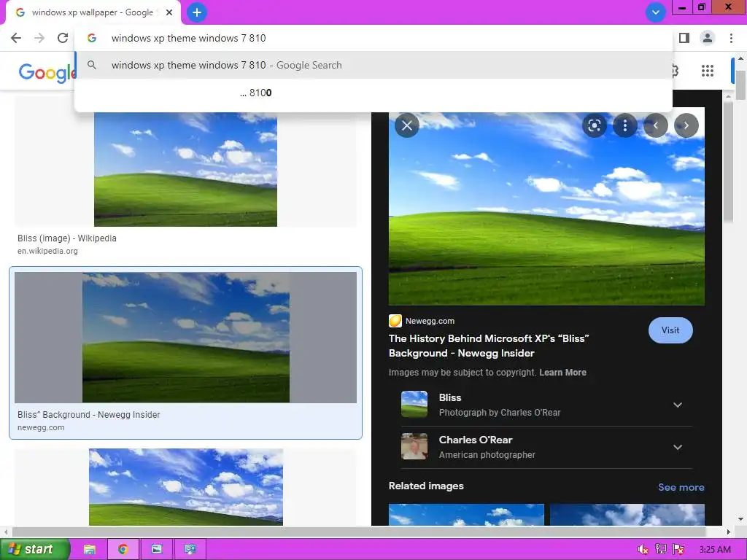Click Charles O'Rear portrait thumbnail
Viewport: 747px width, 560px height.
coord(414,446)
